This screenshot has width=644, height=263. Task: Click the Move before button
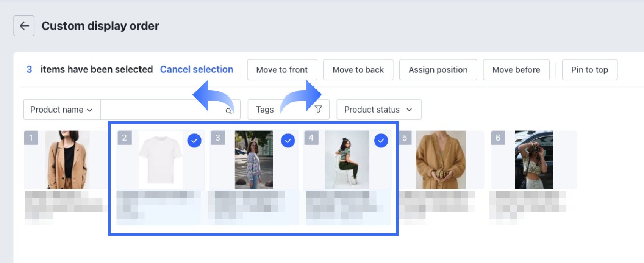pos(516,70)
